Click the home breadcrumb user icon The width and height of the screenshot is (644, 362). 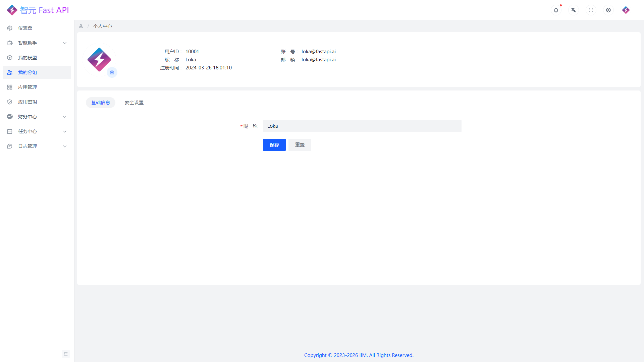point(81,26)
